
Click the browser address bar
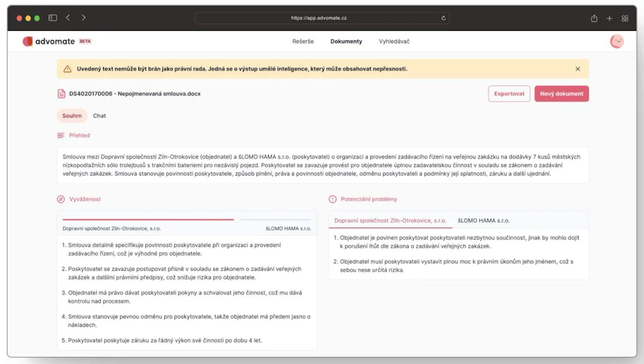(322, 18)
